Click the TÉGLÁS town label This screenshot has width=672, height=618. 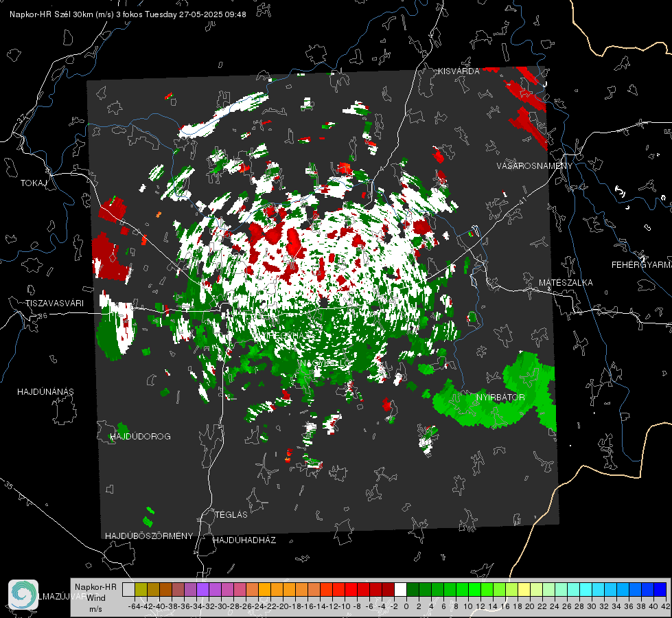click(231, 515)
